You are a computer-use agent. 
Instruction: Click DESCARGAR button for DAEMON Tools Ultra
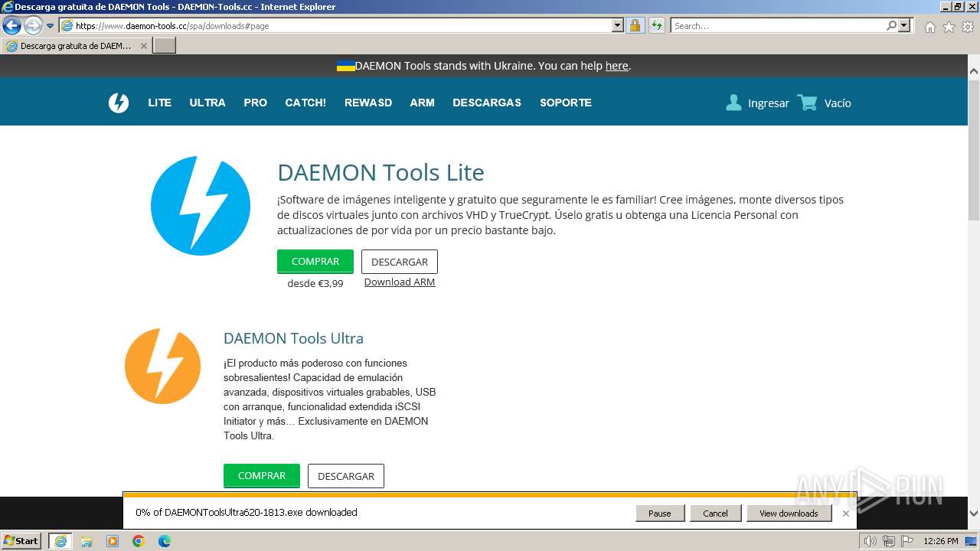346,476
